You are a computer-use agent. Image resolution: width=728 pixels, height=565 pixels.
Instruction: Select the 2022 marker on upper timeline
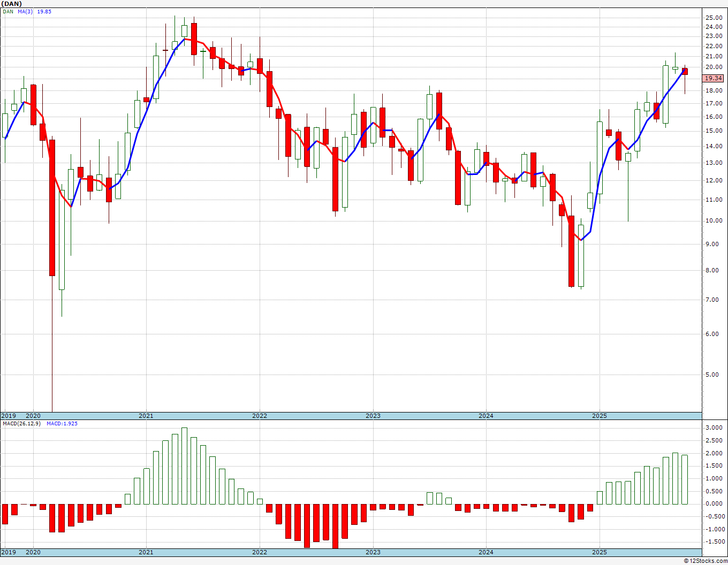[260, 416]
